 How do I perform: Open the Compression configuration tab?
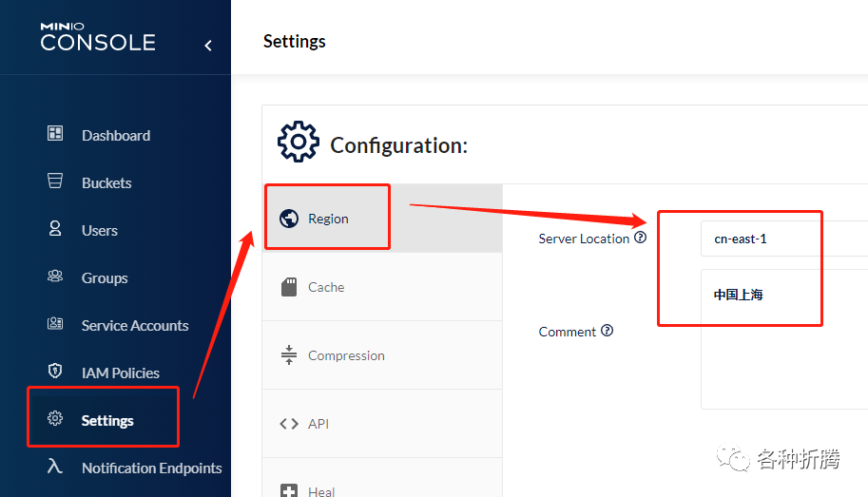point(346,355)
